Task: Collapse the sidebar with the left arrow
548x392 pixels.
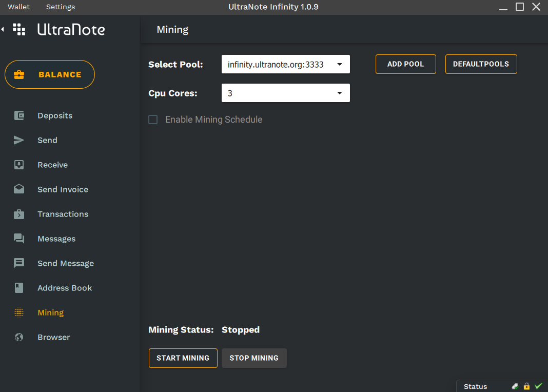Action: pos(3,29)
